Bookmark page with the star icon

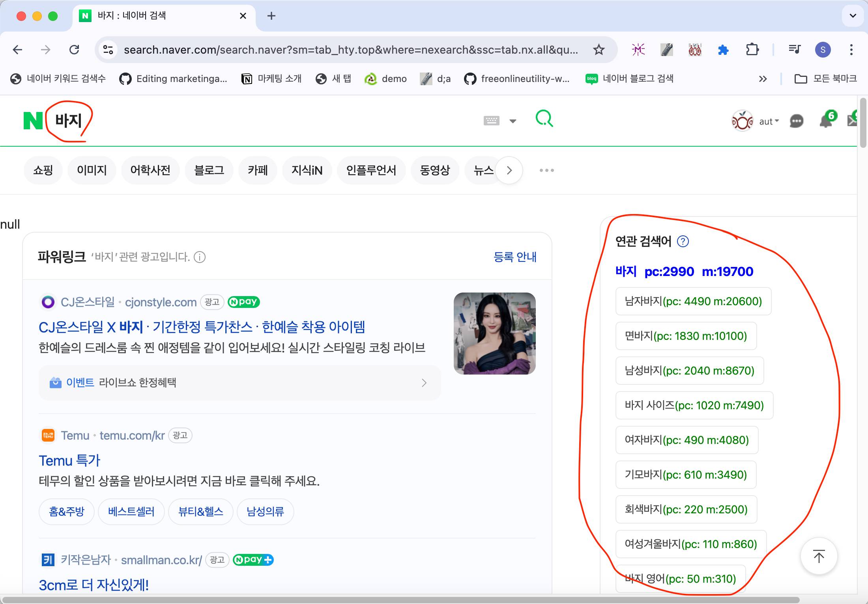point(599,50)
